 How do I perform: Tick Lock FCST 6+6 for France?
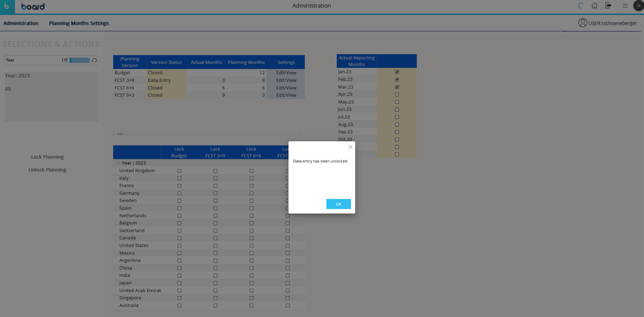[251, 186]
